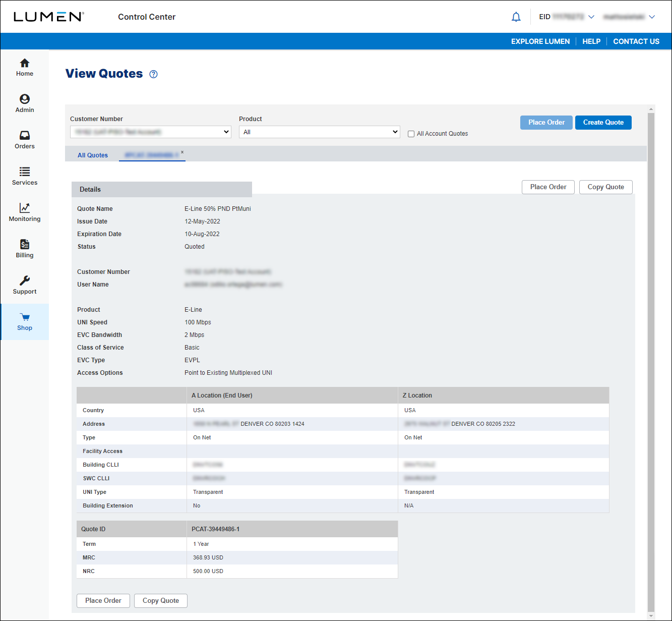The height and width of the screenshot is (621, 672).
Task: Click quote ID PCAT-39449486-1
Action: tap(216, 529)
